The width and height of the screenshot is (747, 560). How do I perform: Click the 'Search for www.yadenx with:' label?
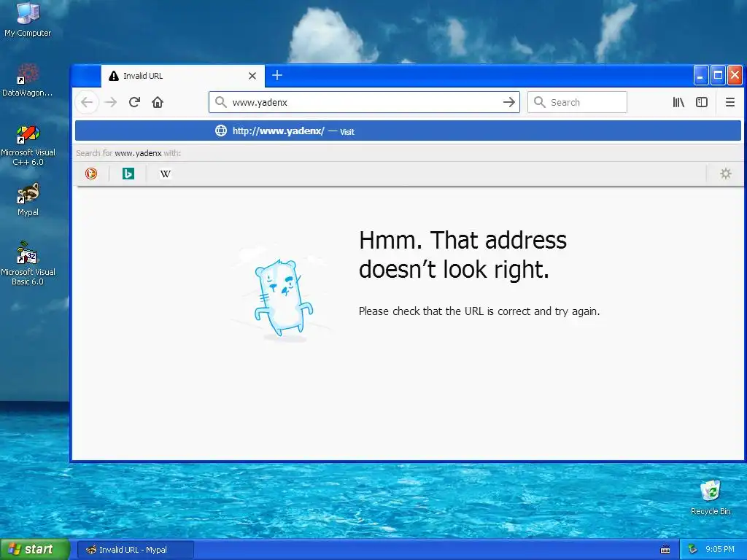[128, 153]
